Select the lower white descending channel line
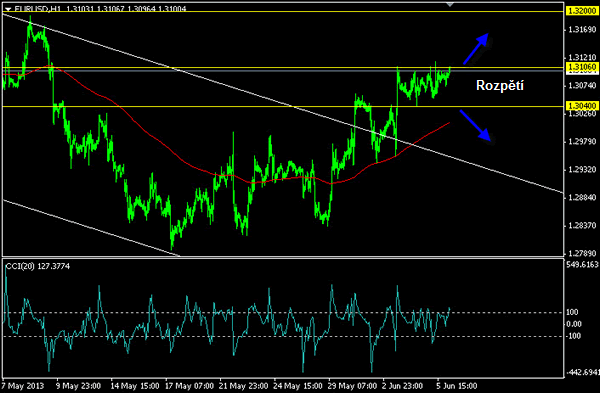 [x=92, y=228]
